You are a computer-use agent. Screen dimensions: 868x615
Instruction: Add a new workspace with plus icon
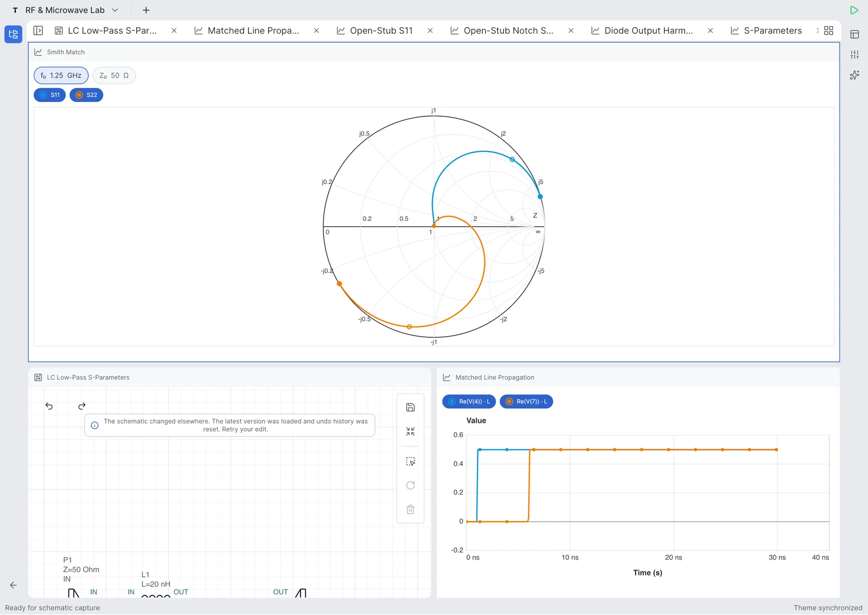tap(146, 10)
